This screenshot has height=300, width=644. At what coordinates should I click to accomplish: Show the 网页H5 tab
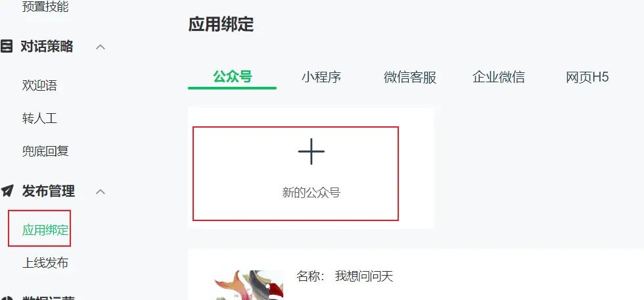587,77
